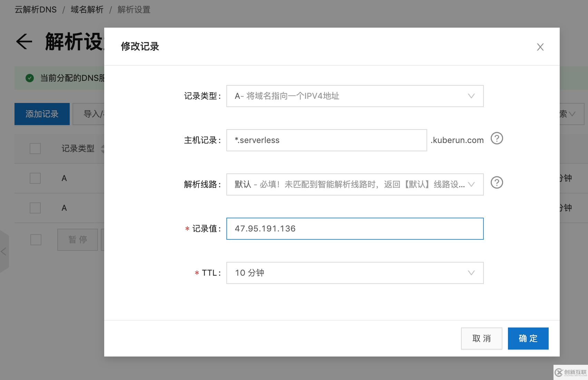This screenshot has height=380, width=588.
Task: Confirm with the 确定 button
Action: [x=528, y=339]
